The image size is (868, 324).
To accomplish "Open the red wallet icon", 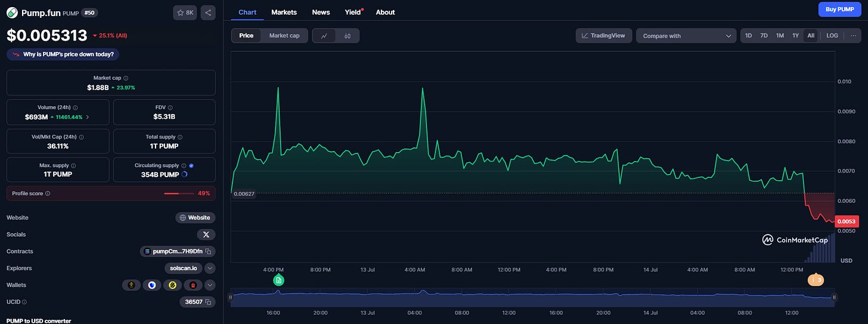I will tap(193, 285).
